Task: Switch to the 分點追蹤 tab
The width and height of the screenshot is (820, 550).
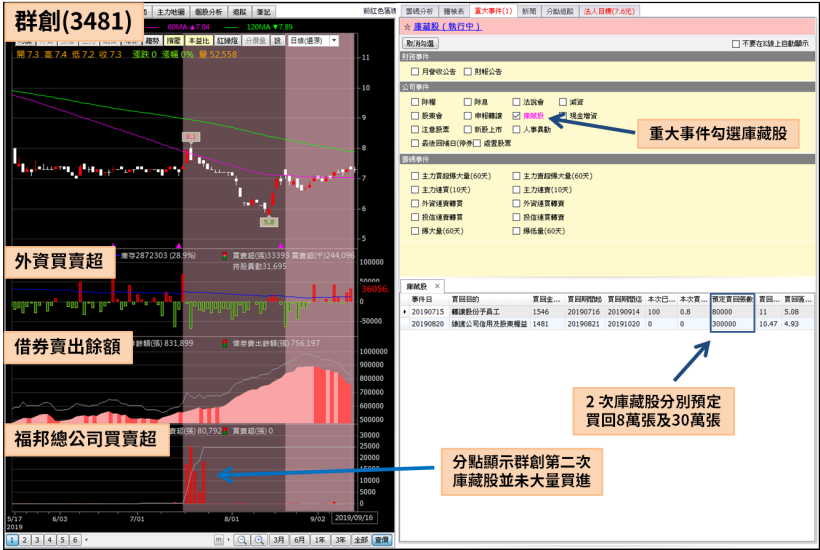Action: point(560,11)
